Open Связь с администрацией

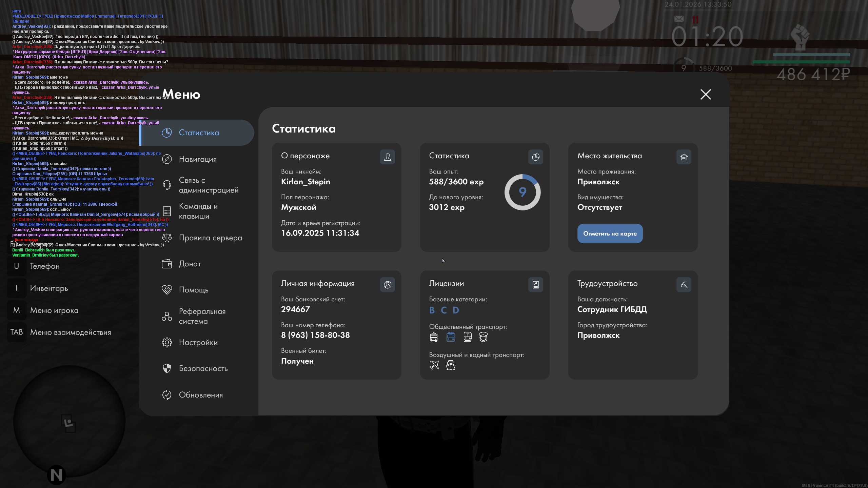tap(208, 185)
